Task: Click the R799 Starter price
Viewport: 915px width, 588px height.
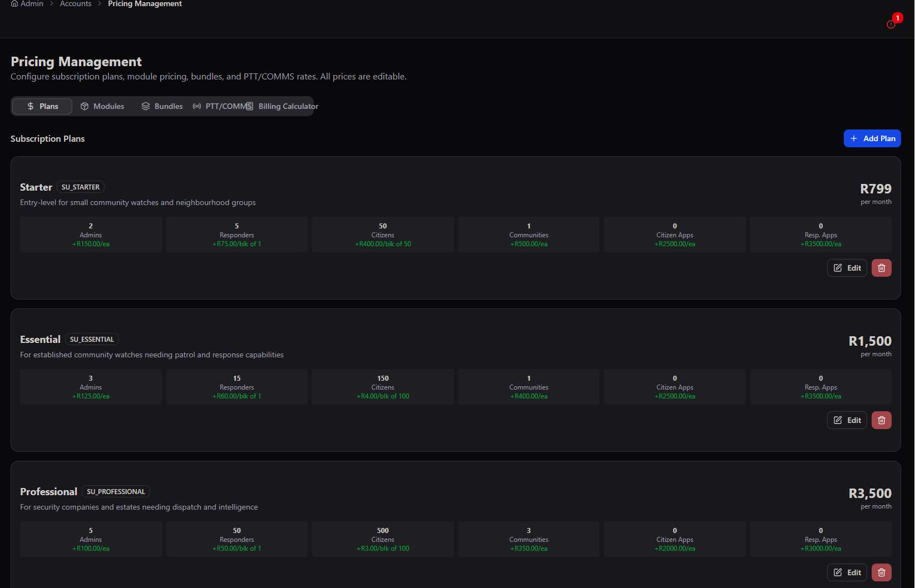Action: [x=876, y=189]
